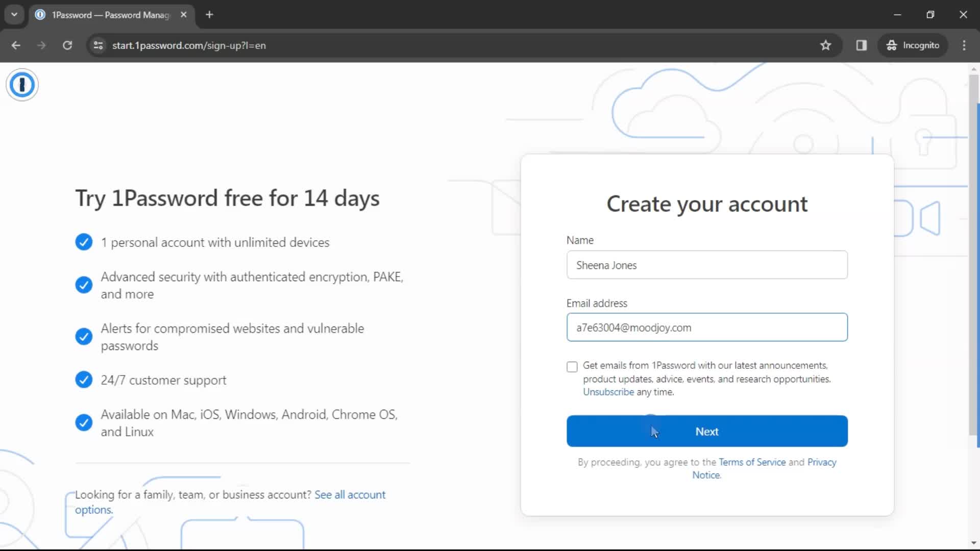Click See all account options link
The height and width of the screenshot is (551, 980).
(x=230, y=502)
